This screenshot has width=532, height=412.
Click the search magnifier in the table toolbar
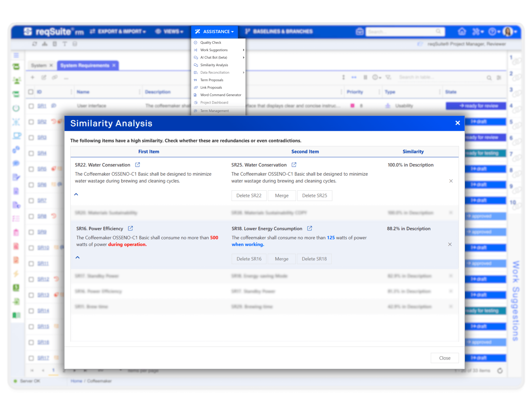point(489,78)
